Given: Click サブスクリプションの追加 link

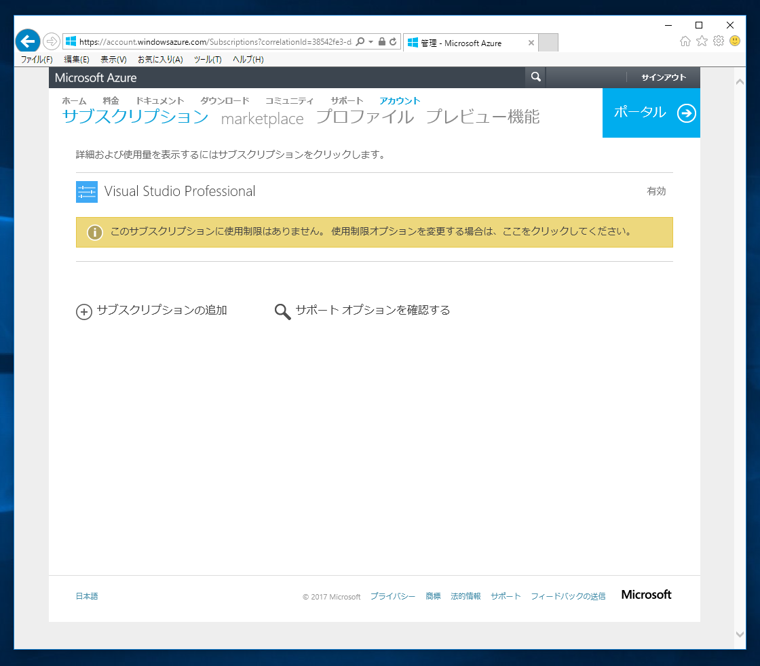Looking at the screenshot, I should click(162, 310).
